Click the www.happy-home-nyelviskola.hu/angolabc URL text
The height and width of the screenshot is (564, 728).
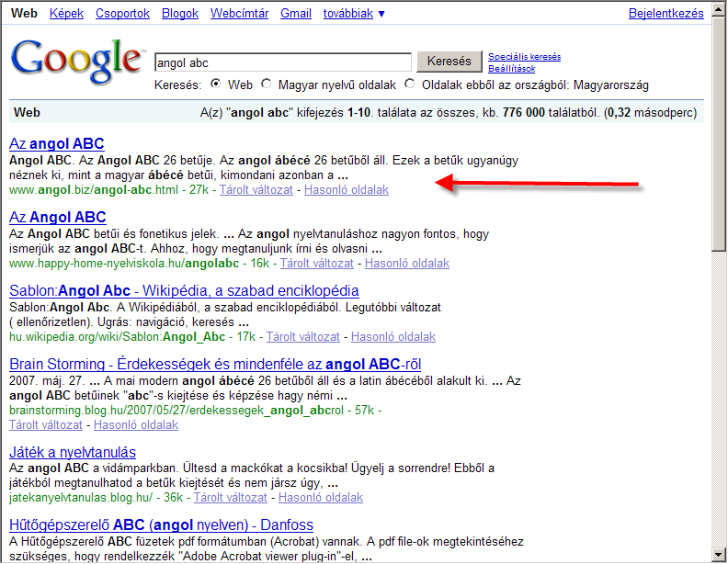point(124,264)
